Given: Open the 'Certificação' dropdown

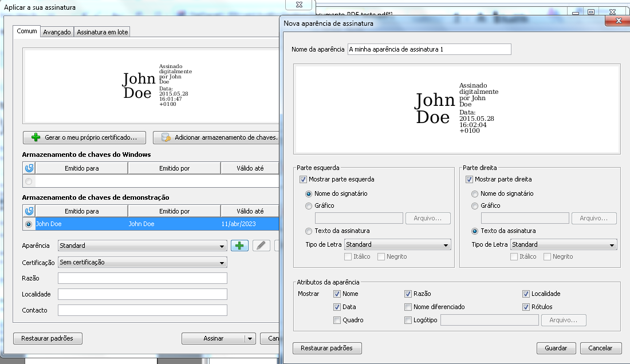Looking at the screenshot, I should (x=143, y=263).
